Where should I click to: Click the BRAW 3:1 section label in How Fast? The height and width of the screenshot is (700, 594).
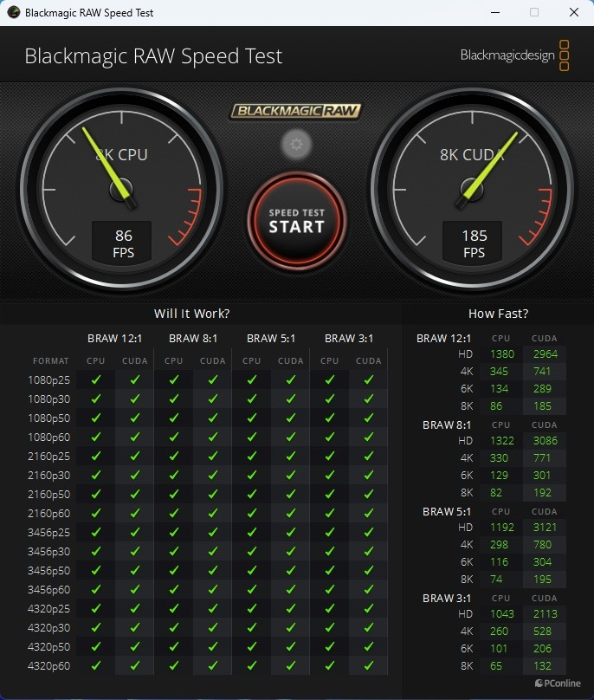click(x=446, y=599)
